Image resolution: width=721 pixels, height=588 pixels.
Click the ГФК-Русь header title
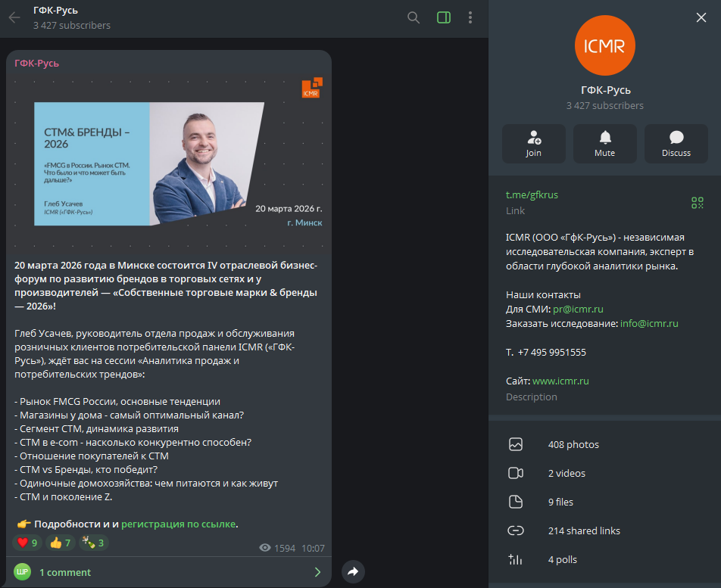click(55, 10)
